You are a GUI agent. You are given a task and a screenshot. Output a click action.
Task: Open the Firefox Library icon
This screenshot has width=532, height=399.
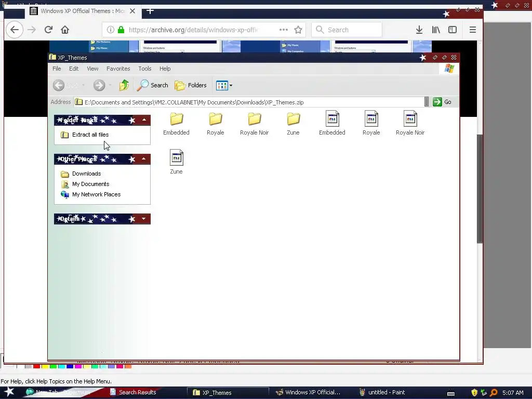tap(436, 30)
